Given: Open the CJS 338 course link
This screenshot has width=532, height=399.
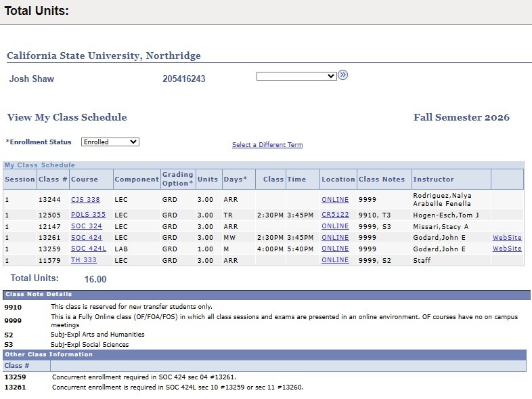Looking at the screenshot, I should pyautogui.click(x=85, y=200).
